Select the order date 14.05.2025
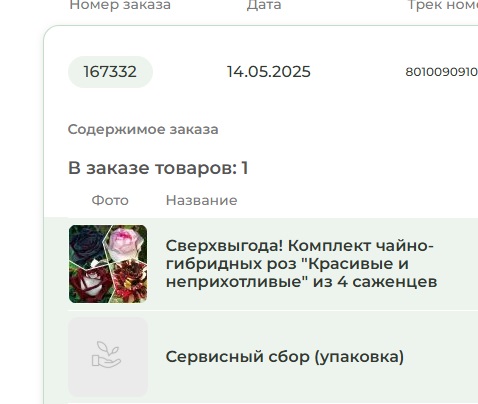This screenshot has width=478, height=404. coord(269,72)
